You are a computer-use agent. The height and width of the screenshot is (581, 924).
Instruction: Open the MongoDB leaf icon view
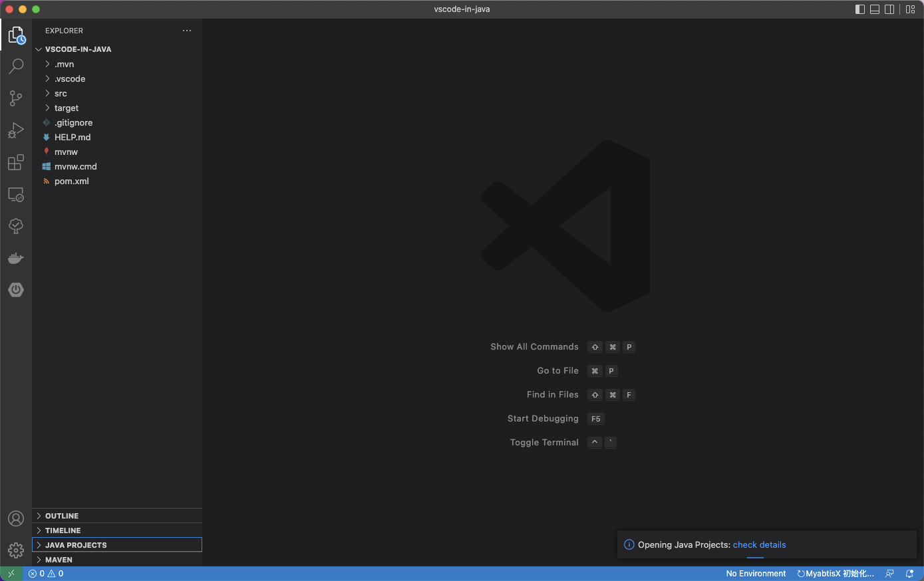pos(16,226)
